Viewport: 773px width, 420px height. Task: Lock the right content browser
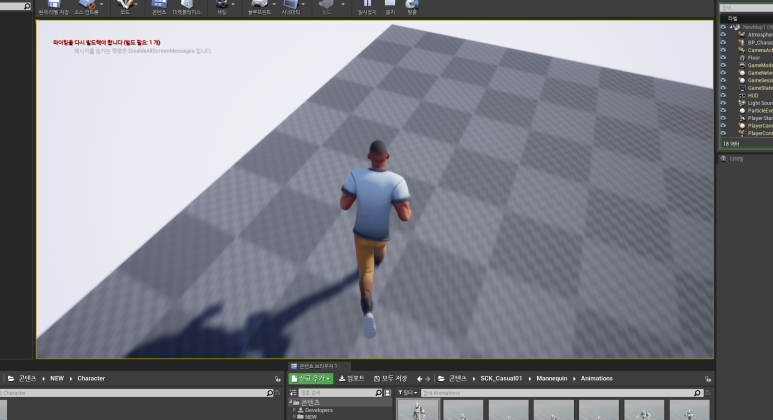[x=708, y=379]
